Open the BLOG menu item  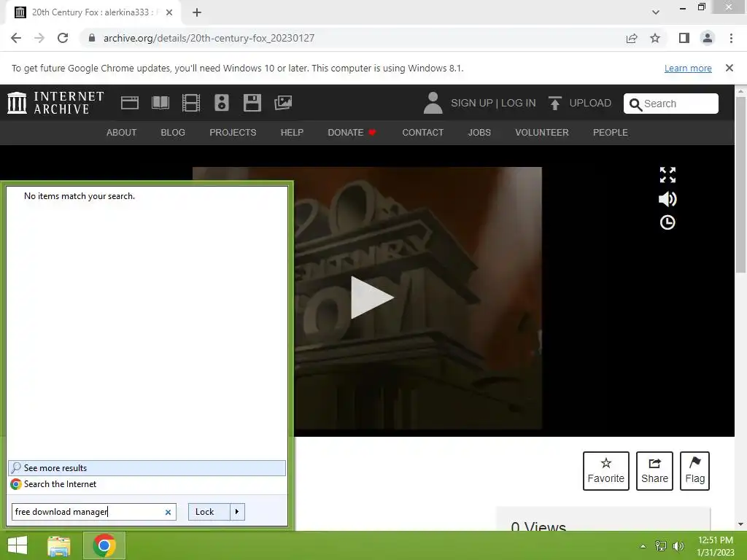(173, 133)
